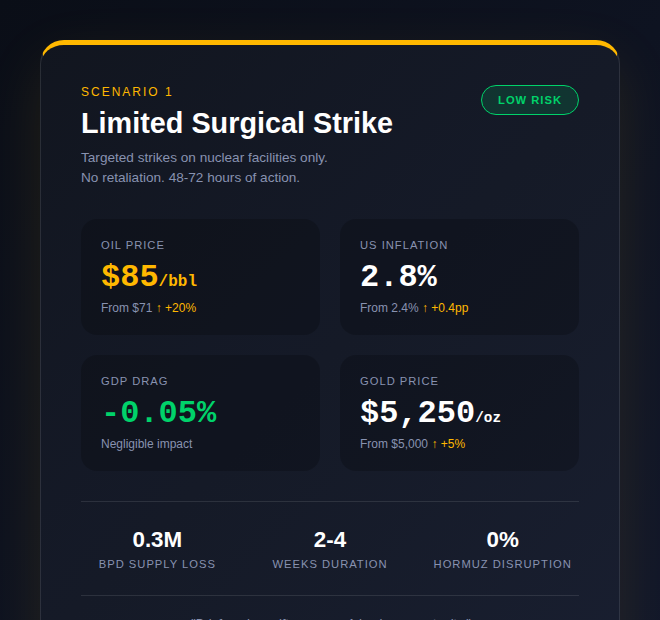Click the -0.05% GDP value

tap(159, 412)
